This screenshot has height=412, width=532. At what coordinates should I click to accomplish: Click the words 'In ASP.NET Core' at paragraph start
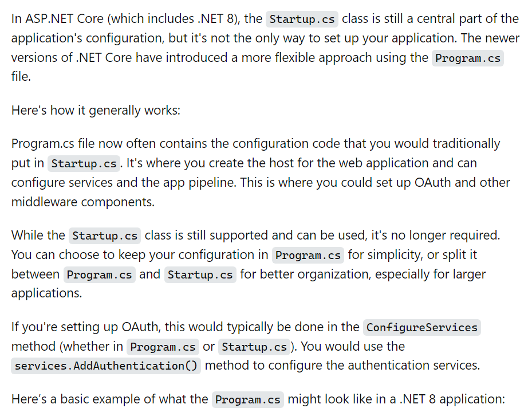tap(57, 18)
